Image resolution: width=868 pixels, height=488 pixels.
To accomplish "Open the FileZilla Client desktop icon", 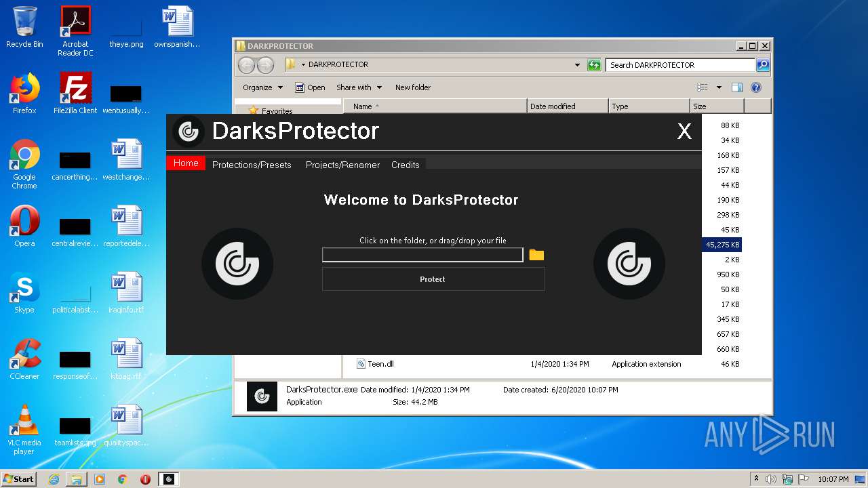I will click(x=75, y=94).
